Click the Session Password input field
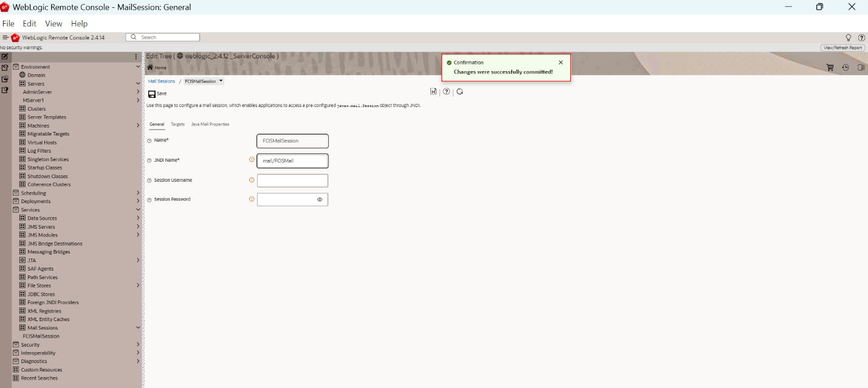This screenshot has height=388, width=868. tap(292, 199)
